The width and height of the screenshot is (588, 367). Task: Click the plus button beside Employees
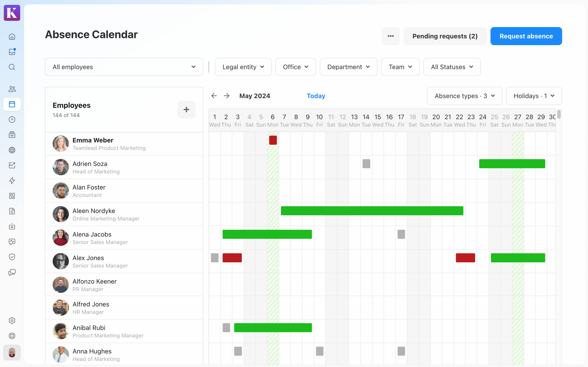(x=186, y=110)
